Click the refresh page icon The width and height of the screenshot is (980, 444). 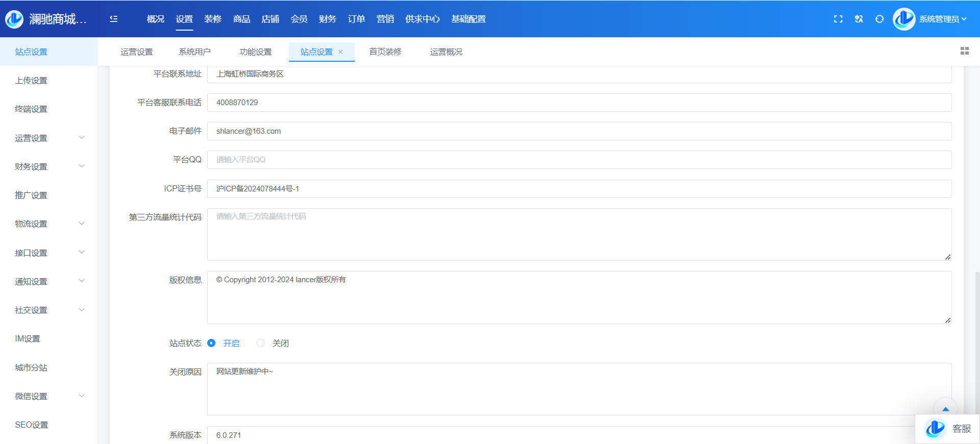coord(879,19)
